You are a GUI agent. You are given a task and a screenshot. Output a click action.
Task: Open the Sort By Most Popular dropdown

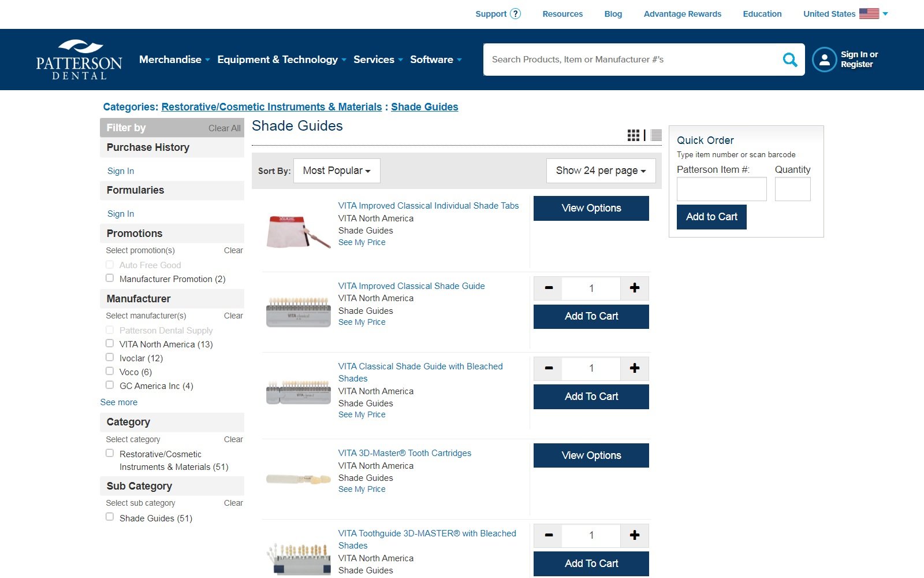coord(337,171)
